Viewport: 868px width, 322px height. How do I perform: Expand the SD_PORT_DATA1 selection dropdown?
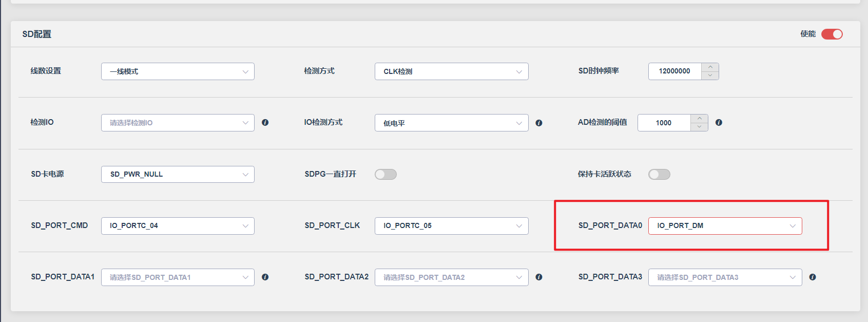[x=178, y=277]
